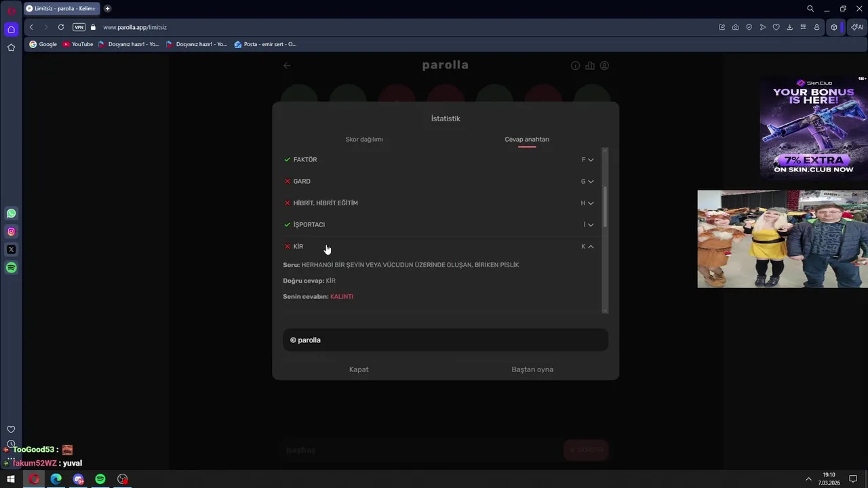The image size is (868, 488).
Task: Click the site security padlock icon
Action: coord(94,27)
